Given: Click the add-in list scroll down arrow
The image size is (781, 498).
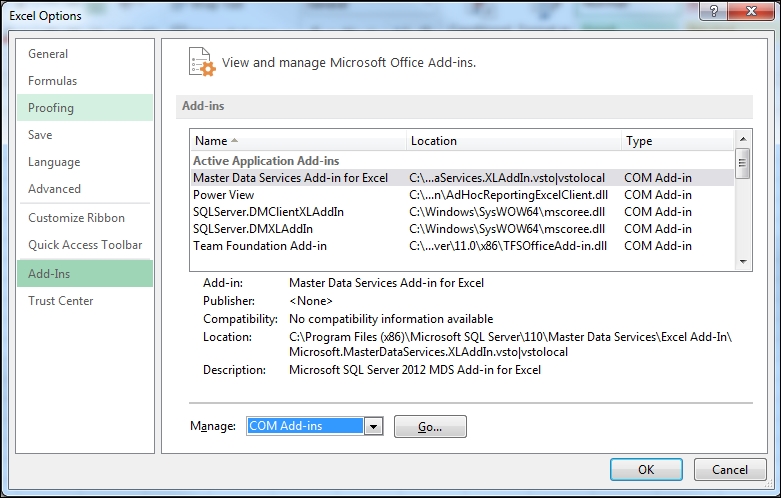Looking at the screenshot, I should 743,261.
